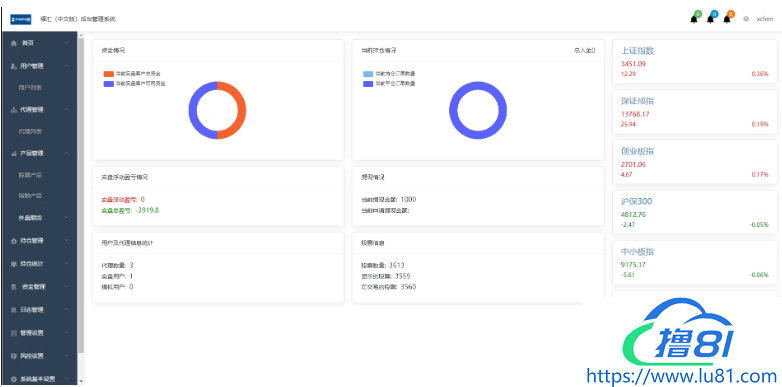Open the 股票产品 submenu item
The width and height of the screenshot is (782, 387).
click(30, 175)
